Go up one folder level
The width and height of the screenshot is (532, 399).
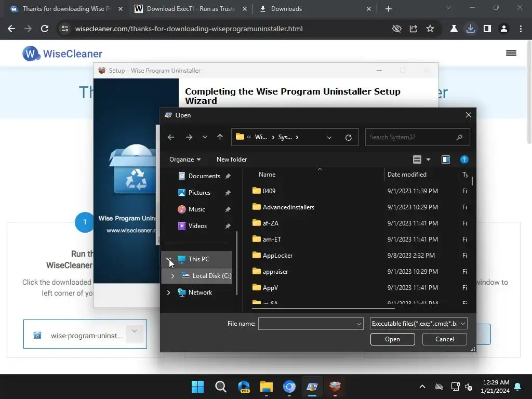220,137
